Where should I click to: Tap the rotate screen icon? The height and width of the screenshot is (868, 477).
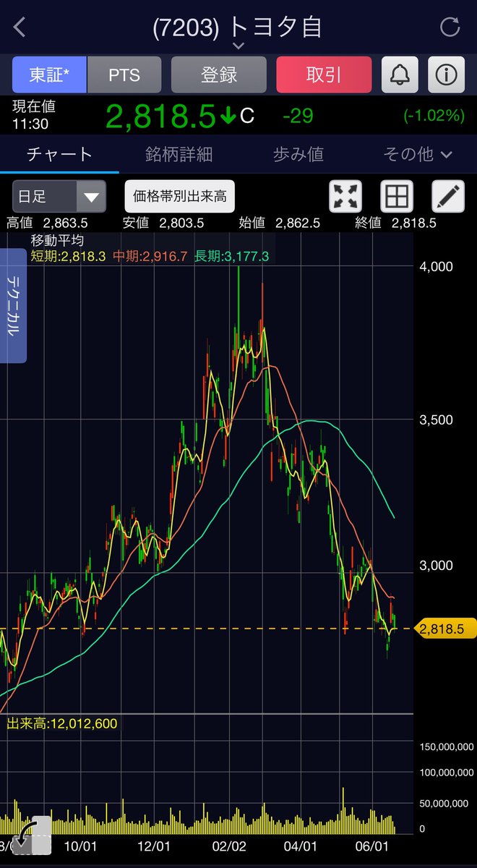[33, 834]
